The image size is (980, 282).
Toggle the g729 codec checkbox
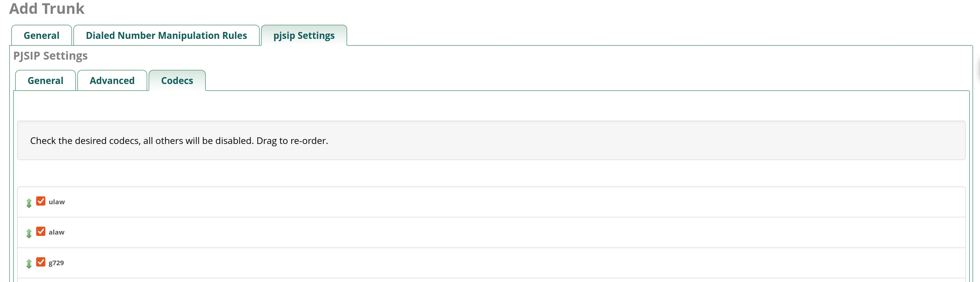(x=41, y=262)
